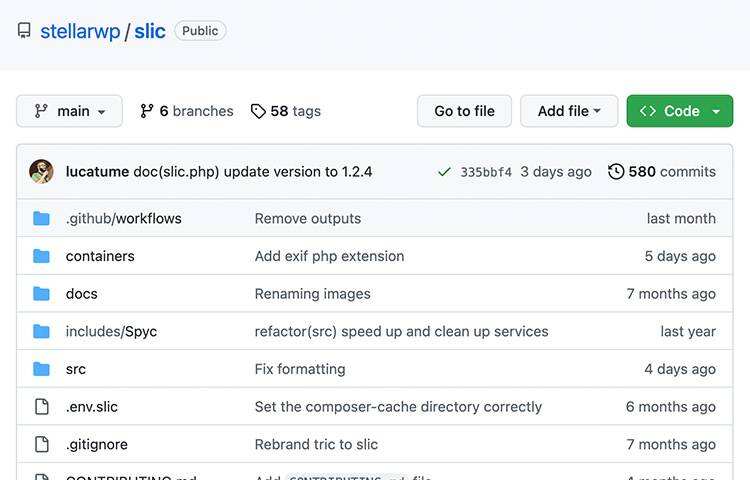The image size is (750, 480).
Task: Open the 'Add exif php extension' commit message
Action: pyautogui.click(x=329, y=256)
